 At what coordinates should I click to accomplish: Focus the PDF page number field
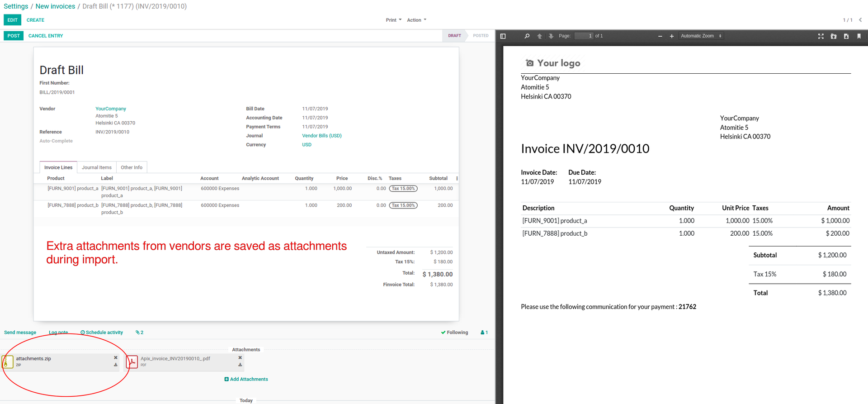584,36
